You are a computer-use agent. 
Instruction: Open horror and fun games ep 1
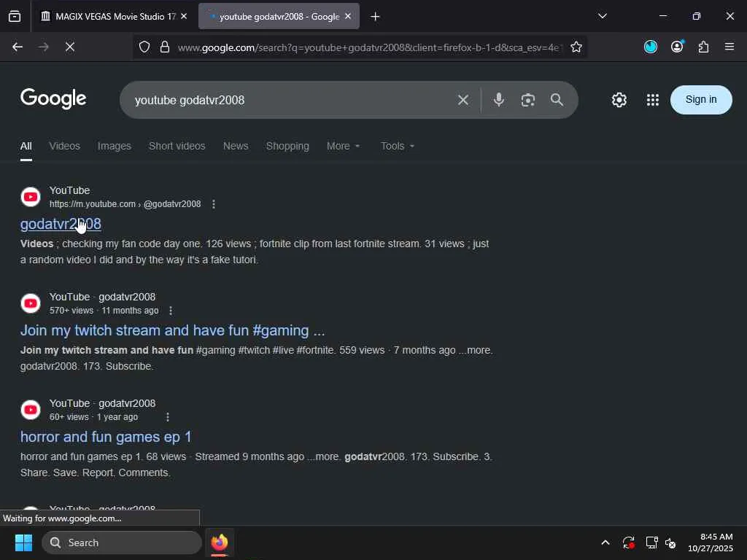(x=106, y=437)
